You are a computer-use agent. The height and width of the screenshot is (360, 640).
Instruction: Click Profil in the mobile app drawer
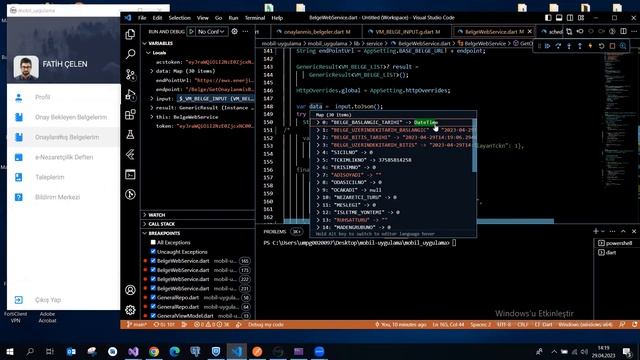tap(64, 97)
